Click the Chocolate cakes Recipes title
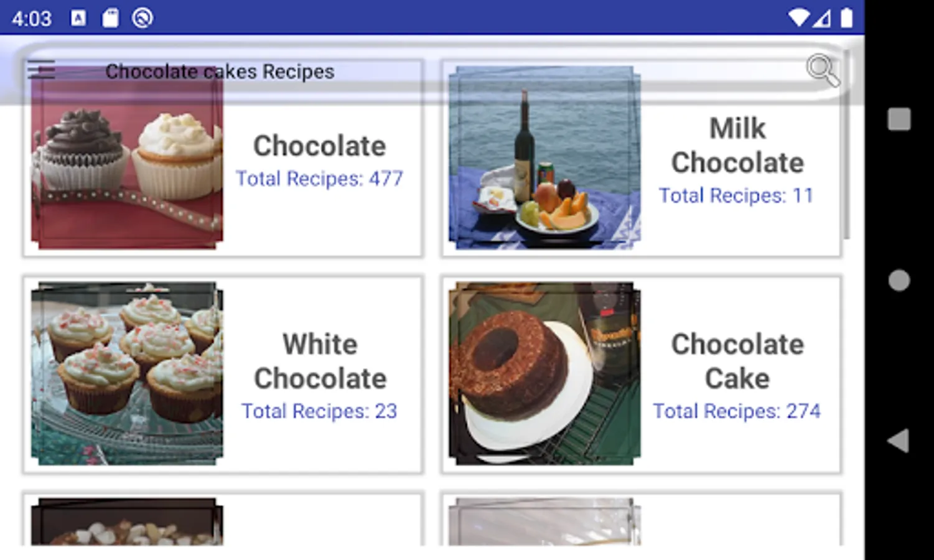This screenshot has width=934, height=560. point(220,72)
